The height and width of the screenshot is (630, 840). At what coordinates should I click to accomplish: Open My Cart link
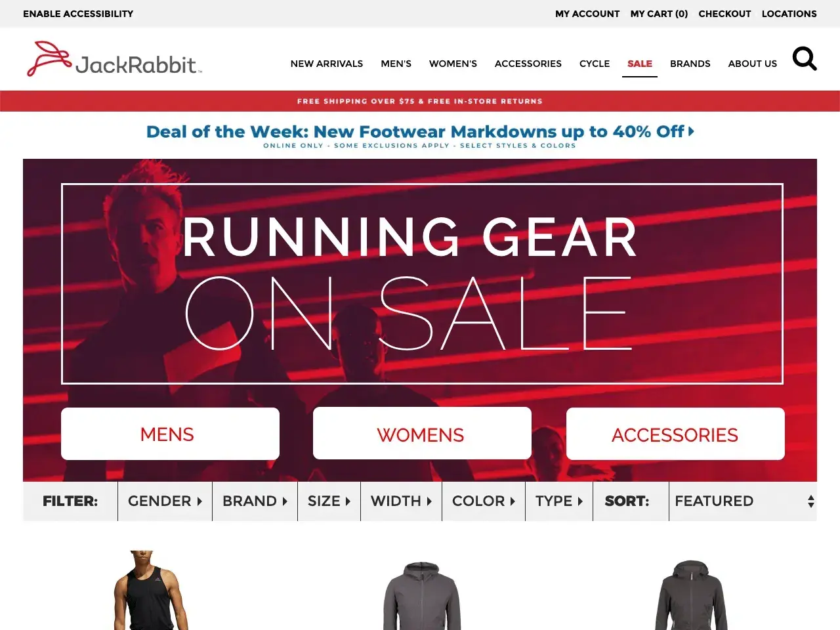pos(659,14)
